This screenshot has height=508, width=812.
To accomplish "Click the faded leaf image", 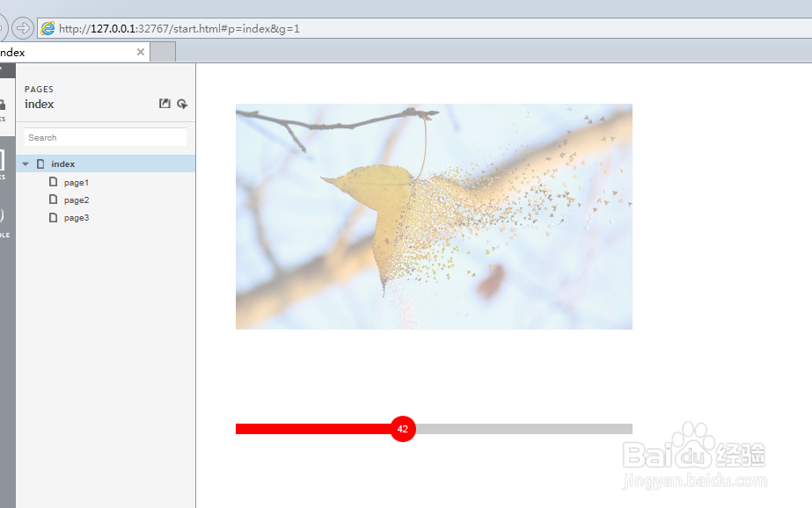I will [x=434, y=216].
